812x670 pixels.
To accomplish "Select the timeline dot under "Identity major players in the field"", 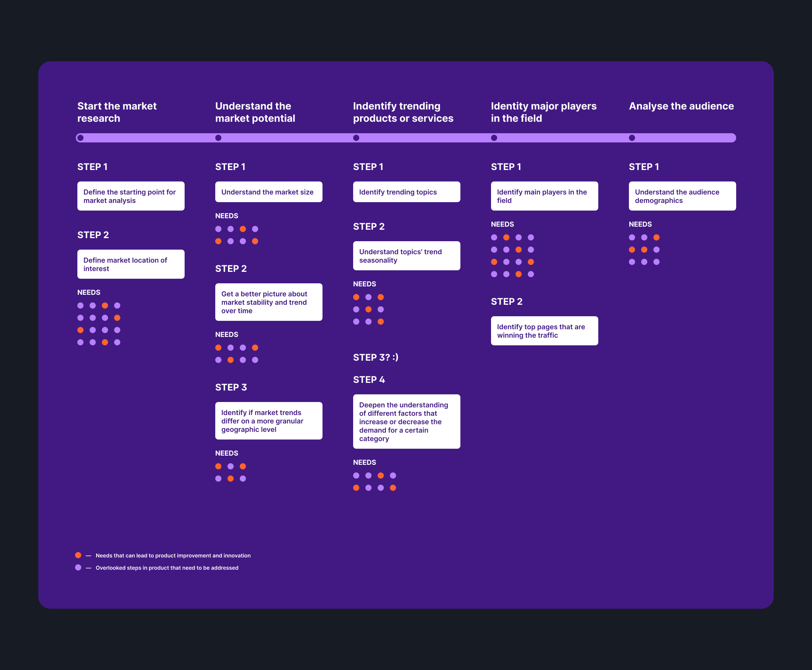I will pyautogui.click(x=494, y=138).
